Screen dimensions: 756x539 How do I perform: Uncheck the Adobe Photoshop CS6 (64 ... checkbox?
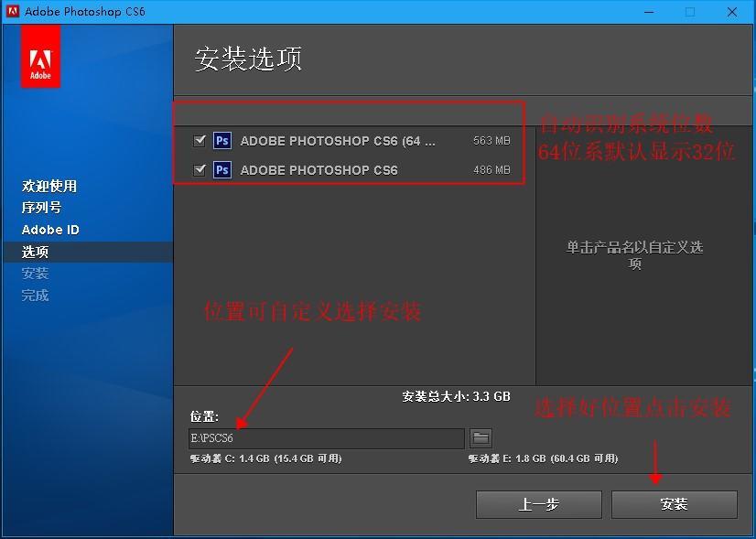pyautogui.click(x=200, y=141)
